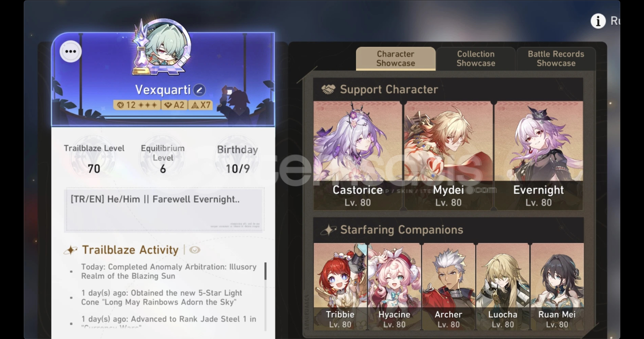Screen dimensions: 644x339
Task: Open the three-dot options menu on profile card
Action: (70, 51)
